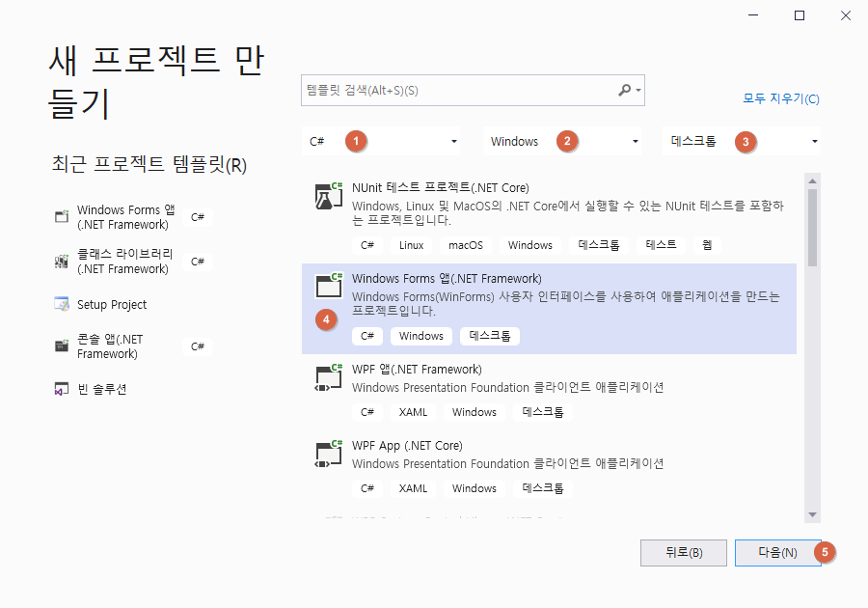This screenshot has width=868, height=608.
Task: Click the 뒤로(B) button
Action: point(684,553)
